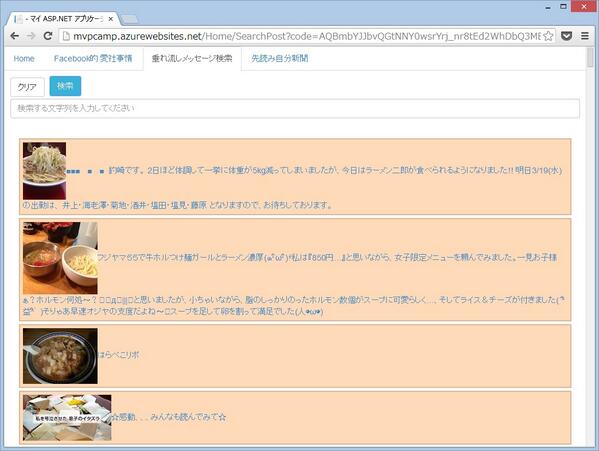599x451 pixels.
Task: Open the ramen with bean sprouts thumbnail
Action: click(x=44, y=171)
